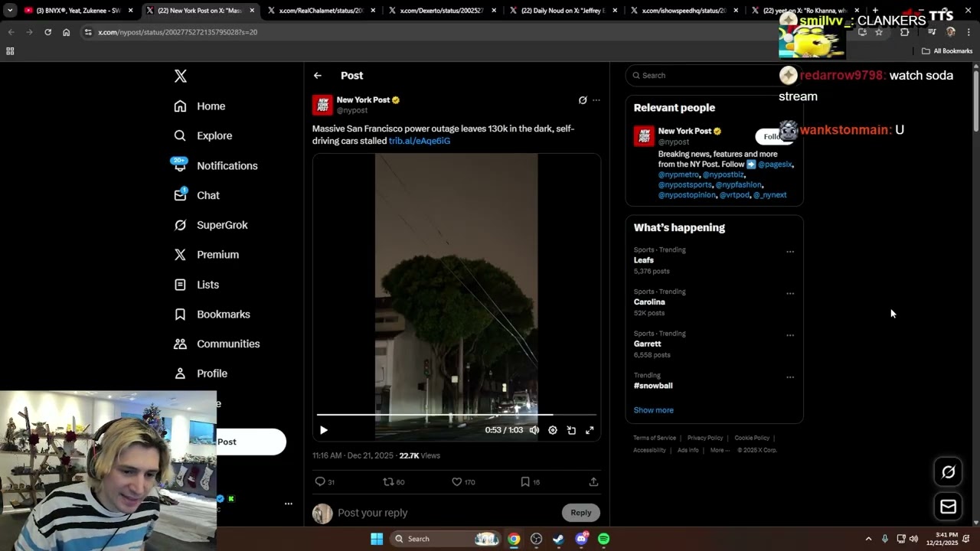Screen dimensions: 980x551
Task: Open SuperGrok in sidebar
Action: point(211,225)
